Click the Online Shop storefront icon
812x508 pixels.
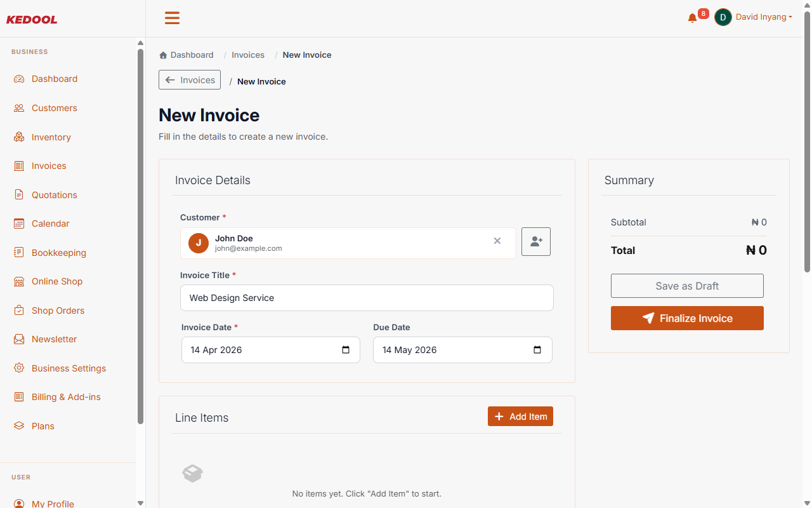tap(19, 281)
